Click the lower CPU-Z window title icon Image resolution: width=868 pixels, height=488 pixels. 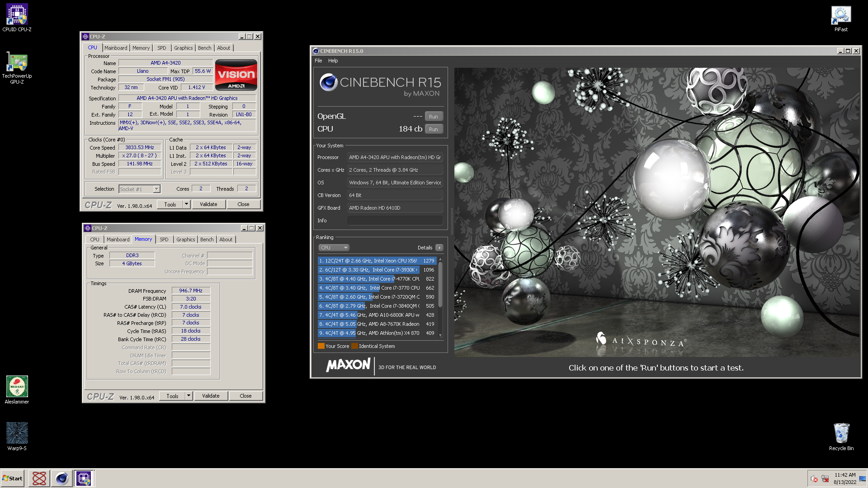pyautogui.click(x=88, y=228)
